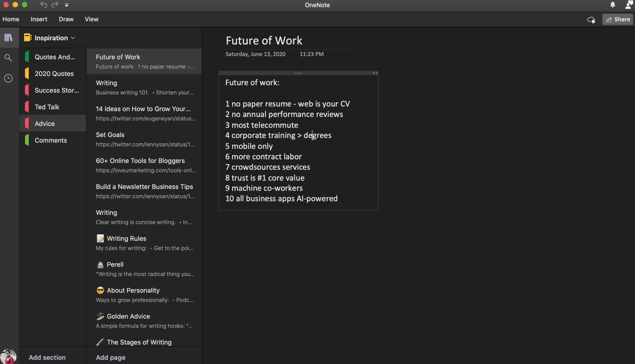Image resolution: width=635 pixels, height=364 pixels.
Task: Click the undo arrow in title bar
Action: [x=43, y=5]
